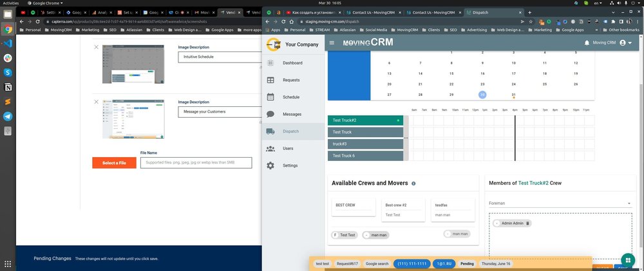Open the Users group icon

pos(270,149)
